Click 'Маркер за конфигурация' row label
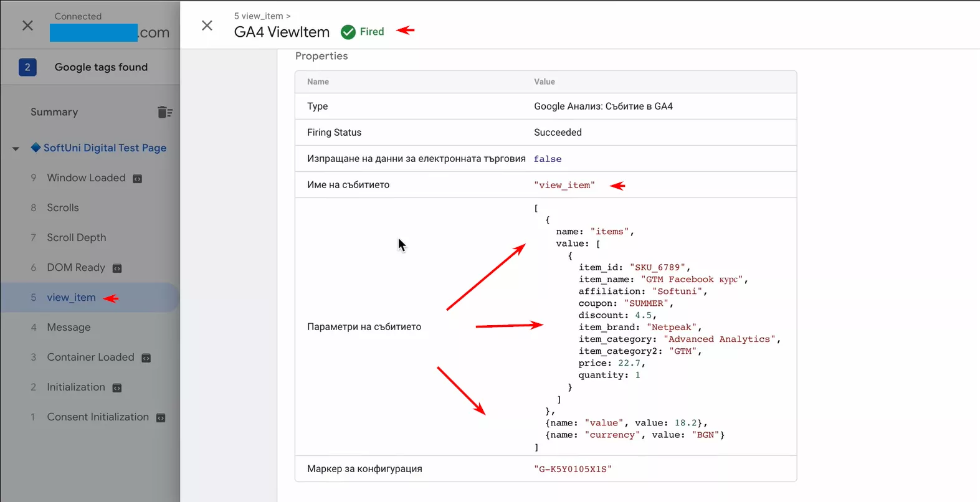Screen dimensions: 980x502 pos(364,469)
